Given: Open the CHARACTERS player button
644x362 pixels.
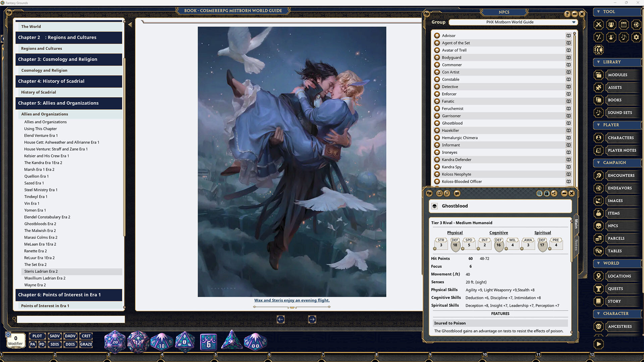Looking at the screenshot, I should (x=617, y=138).
